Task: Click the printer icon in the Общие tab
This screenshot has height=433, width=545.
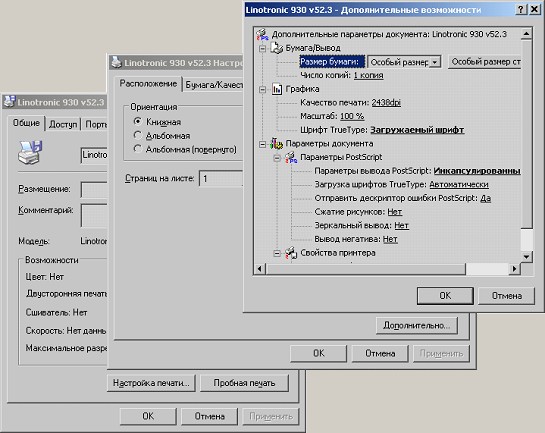Action: point(30,153)
